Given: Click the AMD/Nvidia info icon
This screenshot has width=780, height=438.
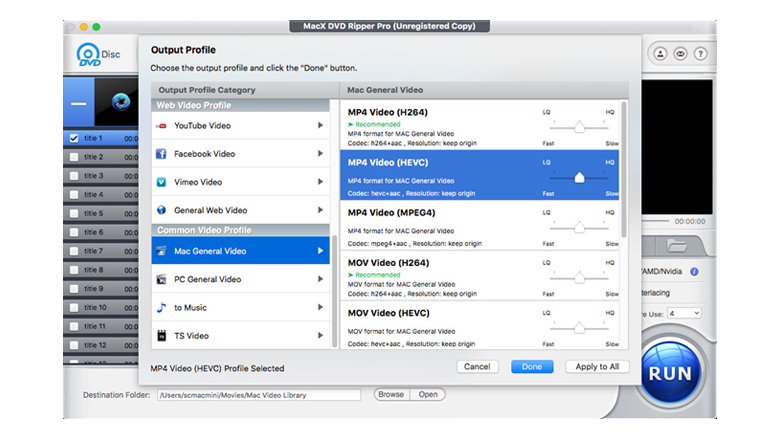Looking at the screenshot, I should (694, 272).
